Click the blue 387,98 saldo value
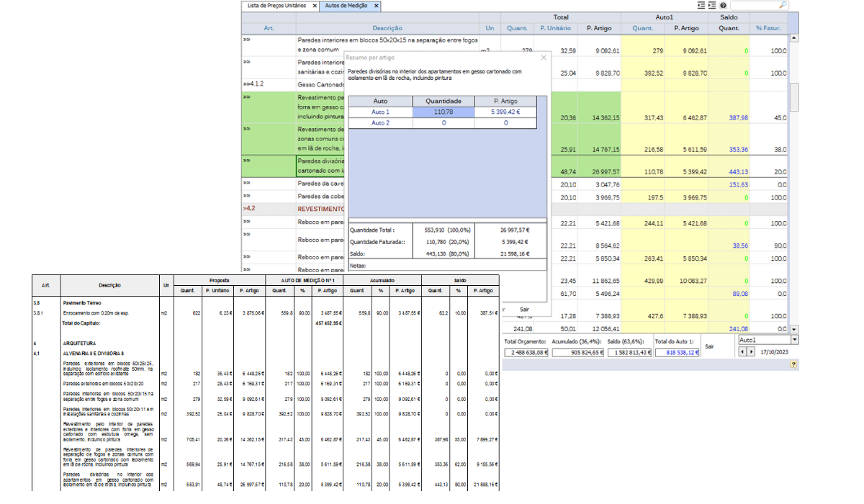 click(738, 117)
